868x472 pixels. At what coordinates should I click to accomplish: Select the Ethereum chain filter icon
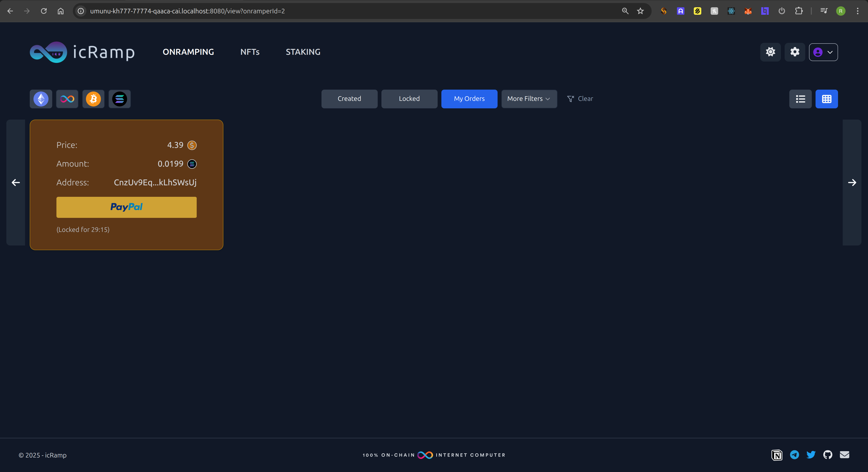point(41,99)
